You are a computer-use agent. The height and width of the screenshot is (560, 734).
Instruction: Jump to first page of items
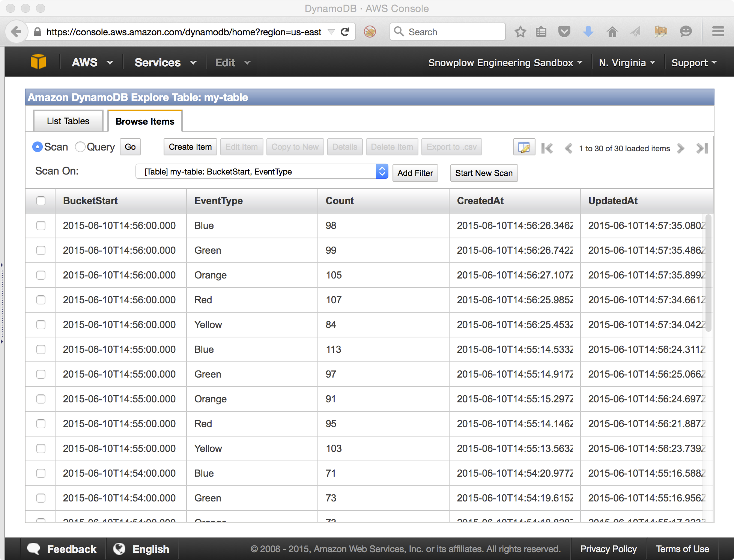click(x=547, y=148)
